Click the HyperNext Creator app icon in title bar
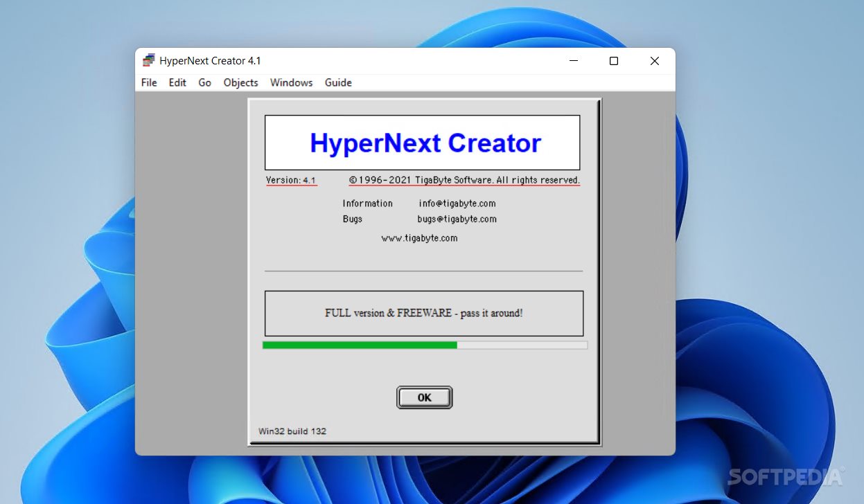Image resolution: width=864 pixels, height=504 pixels. pyautogui.click(x=148, y=60)
